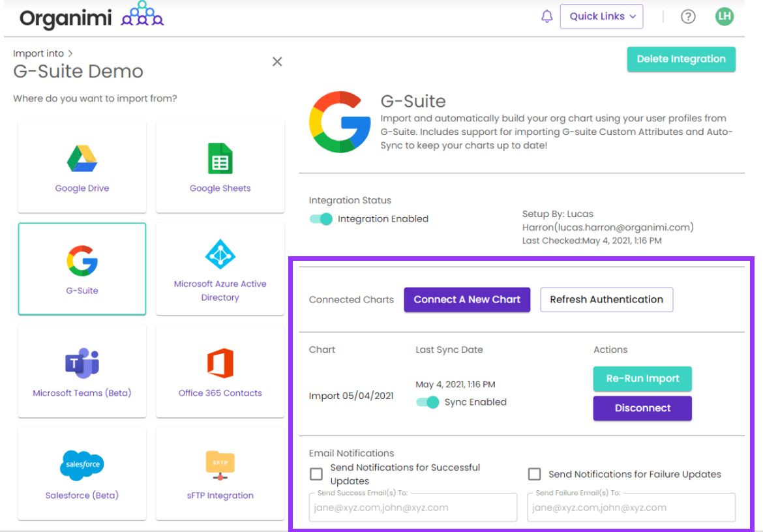
Task: Disable the Integration Enabled toggle
Action: pos(321,219)
